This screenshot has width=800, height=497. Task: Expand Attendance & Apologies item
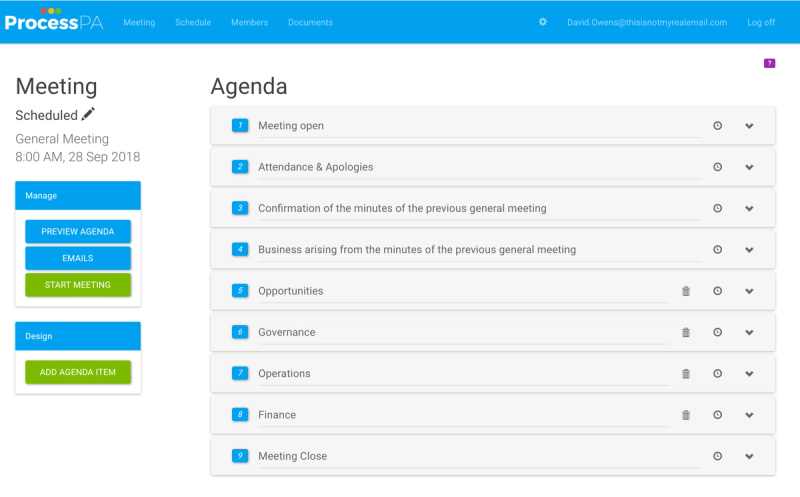[x=749, y=167]
